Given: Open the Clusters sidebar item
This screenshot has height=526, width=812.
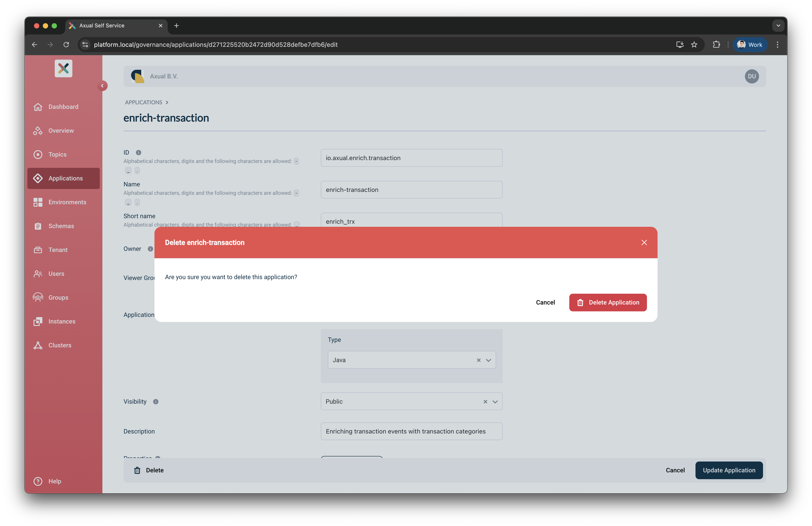Looking at the screenshot, I should [60, 345].
